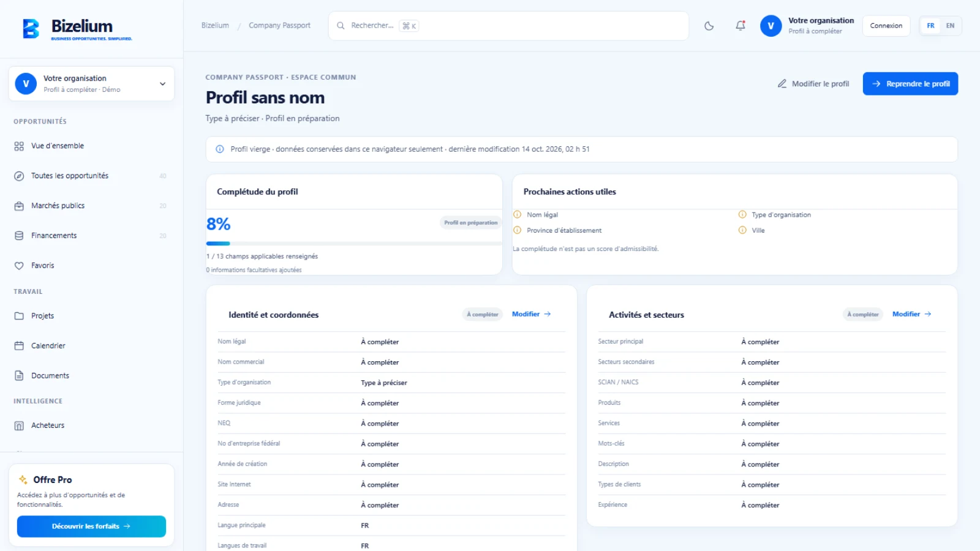Modifier the Activités et secteurs section
This screenshot has height=551, width=980.
(x=911, y=314)
